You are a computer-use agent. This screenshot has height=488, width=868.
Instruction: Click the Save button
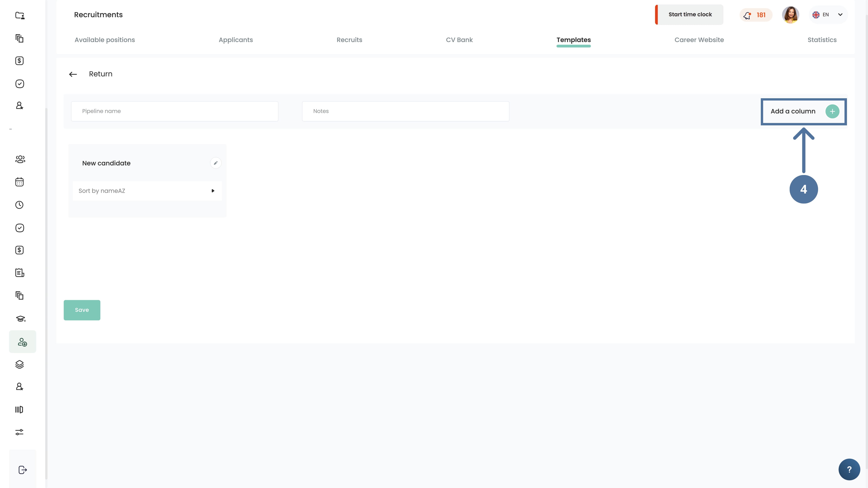click(82, 310)
